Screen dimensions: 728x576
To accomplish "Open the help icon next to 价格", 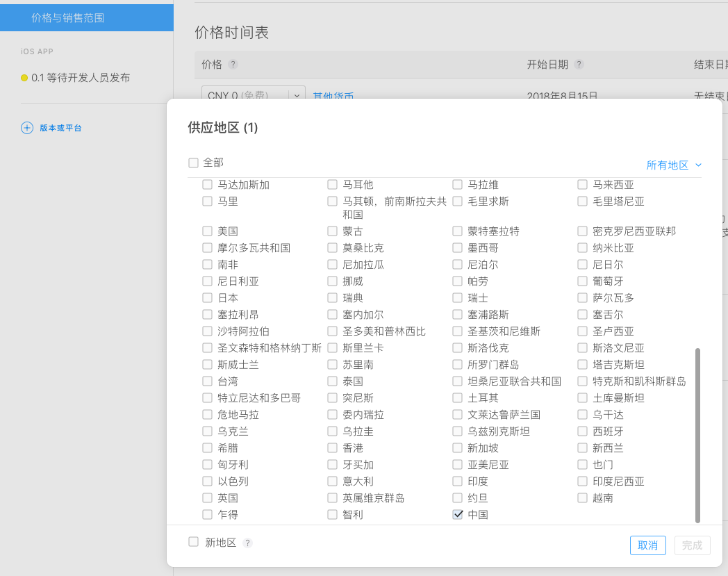I will pos(233,65).
